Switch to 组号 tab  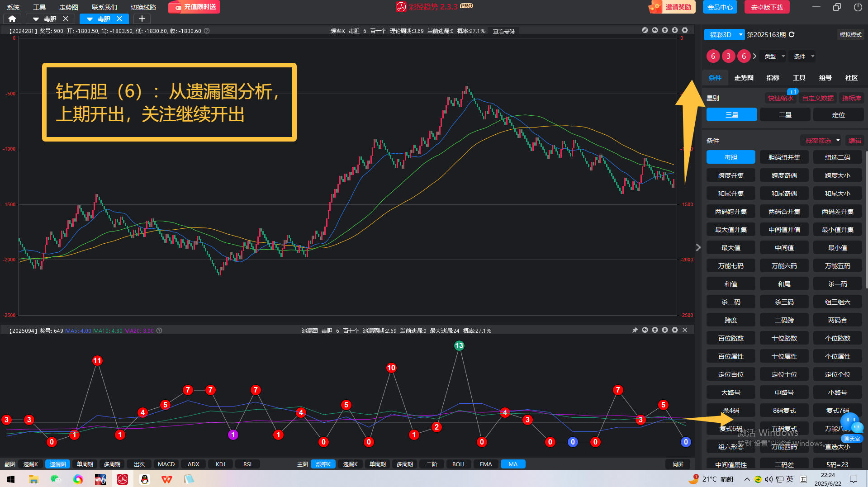tap(825, 78)
